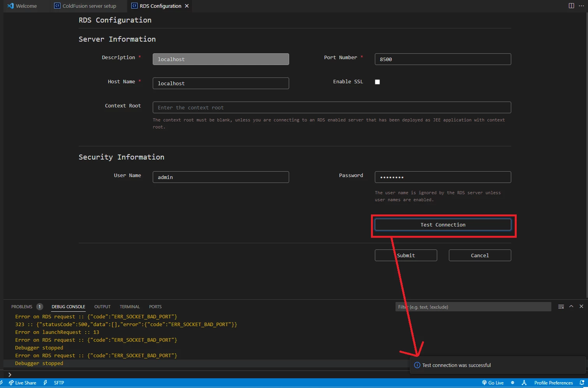Select the Debug Console tab
Image resolution: width=588 pixels, height=388 pixels.
(x=68, y=307)
